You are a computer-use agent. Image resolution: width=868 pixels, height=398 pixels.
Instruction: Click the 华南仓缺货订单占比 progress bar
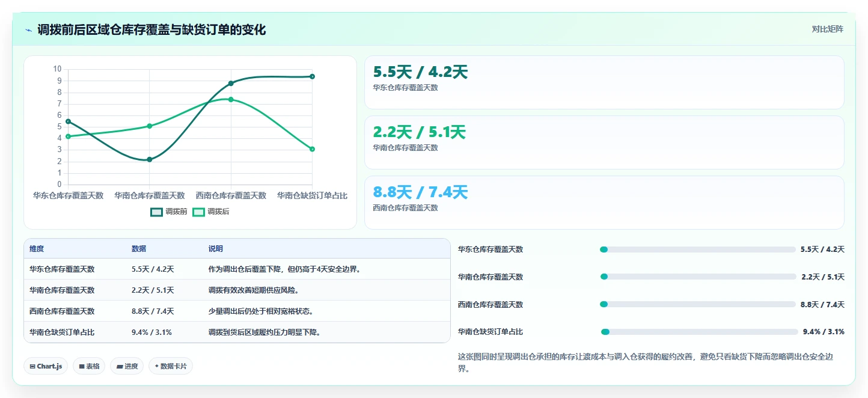[699, 332]
